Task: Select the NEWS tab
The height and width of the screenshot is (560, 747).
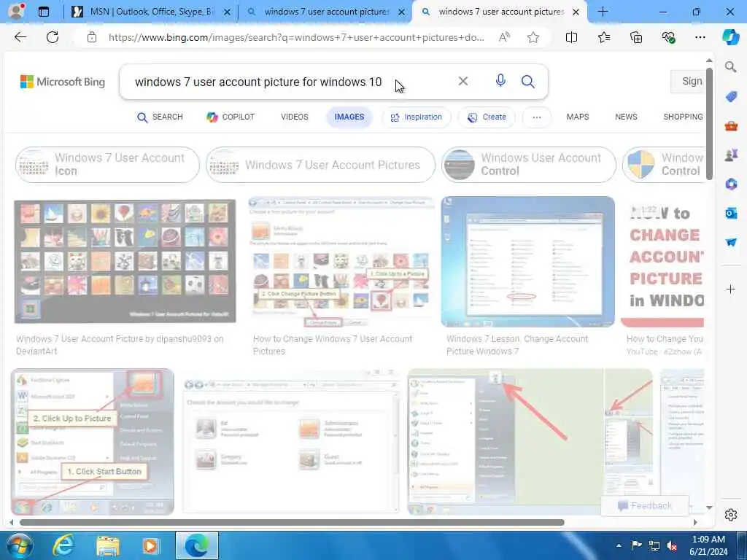Action: pyautogui.click(x=626, y=117)
